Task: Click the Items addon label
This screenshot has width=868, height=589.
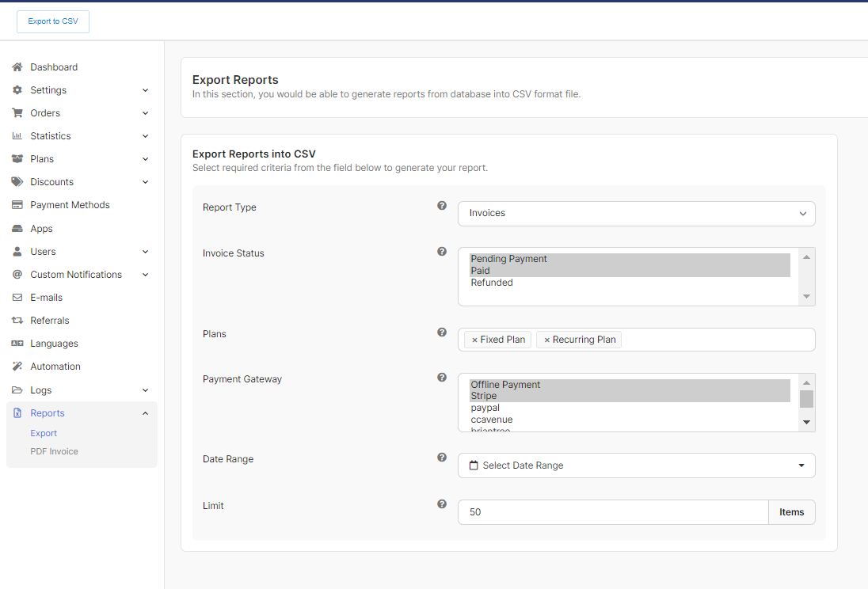Action: (x=792, y=512)
